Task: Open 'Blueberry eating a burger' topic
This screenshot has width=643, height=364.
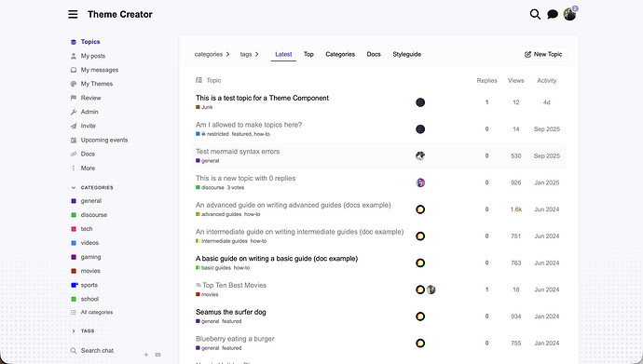Action: 235,339
